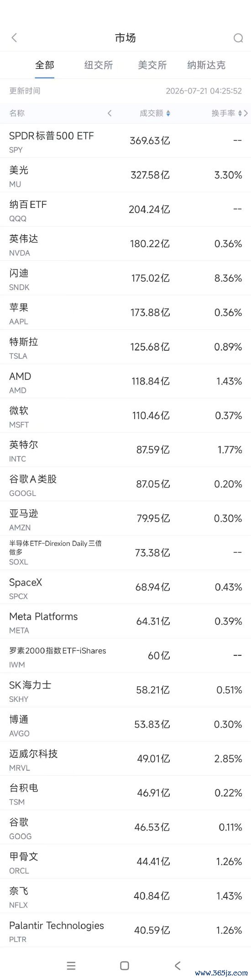Viewport: 251px width, 980px height.
Task: Open the 英伟达 NVDA stock row
Action: 125,244
